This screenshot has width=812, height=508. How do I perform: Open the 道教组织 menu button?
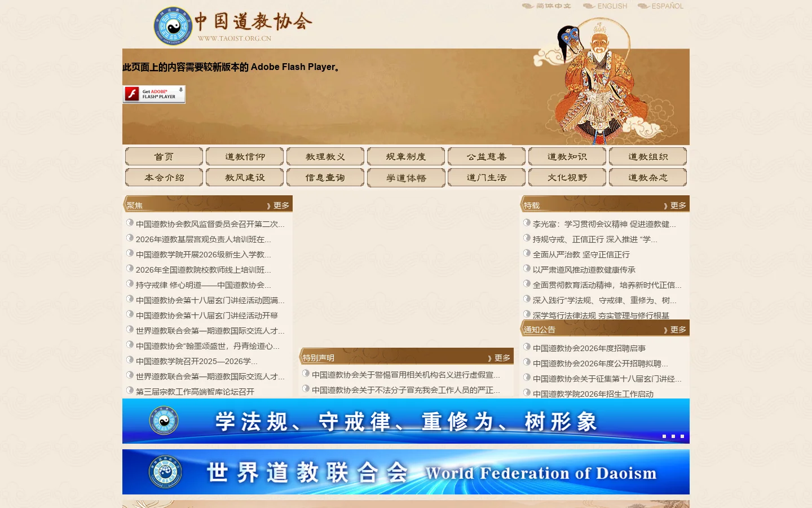648,156
